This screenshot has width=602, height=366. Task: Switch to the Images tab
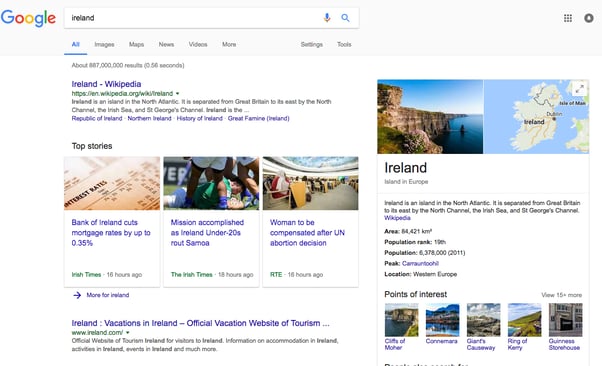104,45
